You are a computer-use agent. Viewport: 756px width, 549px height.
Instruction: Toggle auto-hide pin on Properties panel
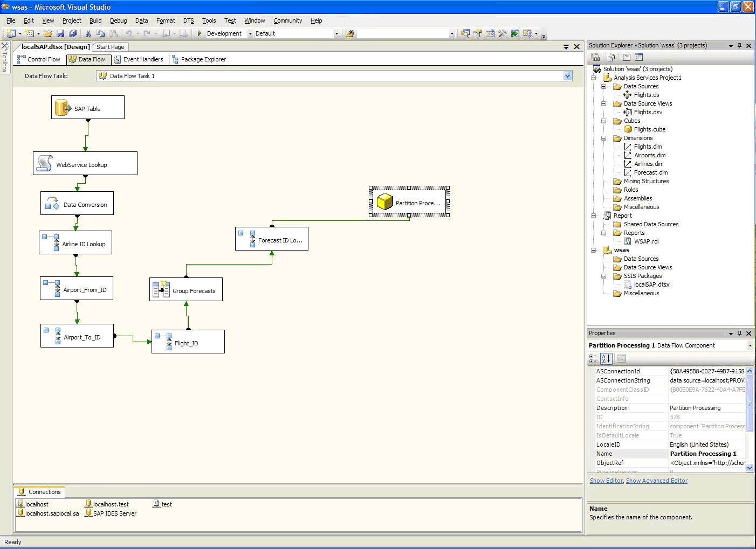(x=739, y=333)
